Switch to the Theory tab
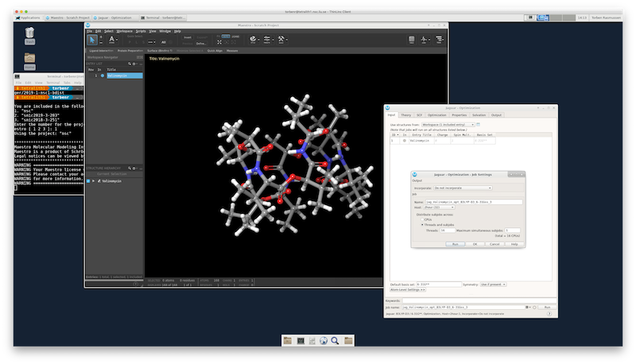The image size is (636, 364). (405, 115)
